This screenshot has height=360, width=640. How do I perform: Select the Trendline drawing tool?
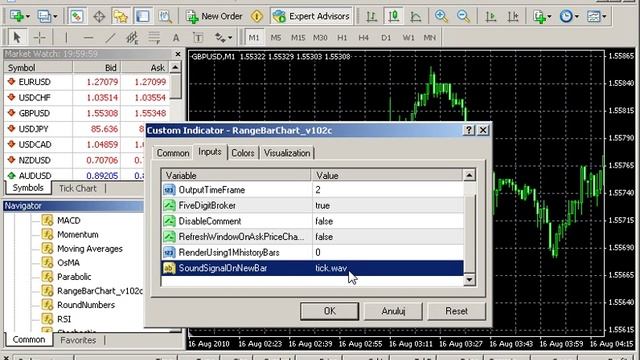click(110, 38)
